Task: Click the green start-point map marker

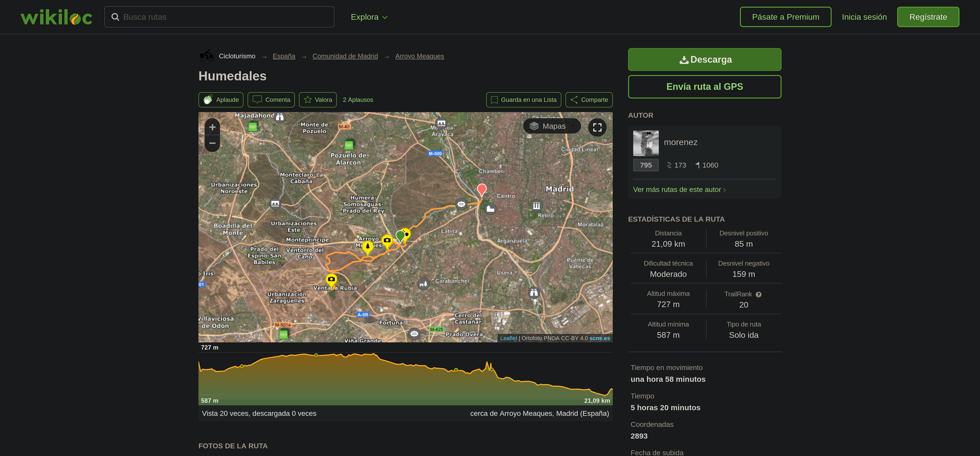Action: tap(400, 236)
